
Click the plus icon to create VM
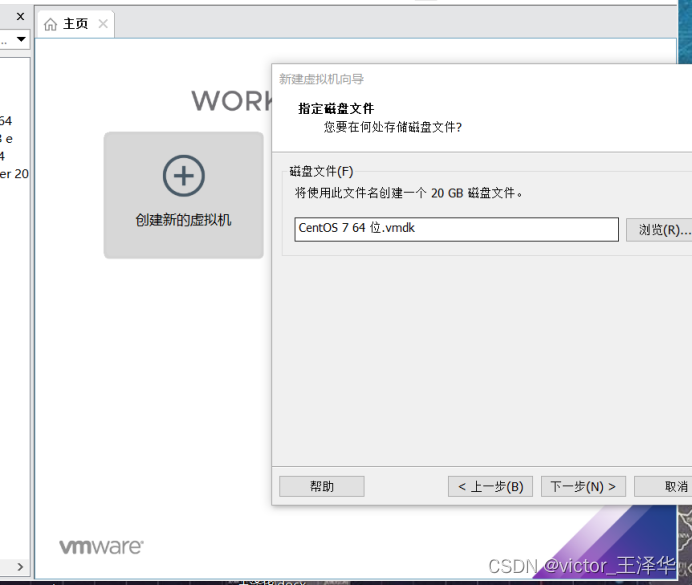coord(184,176)
